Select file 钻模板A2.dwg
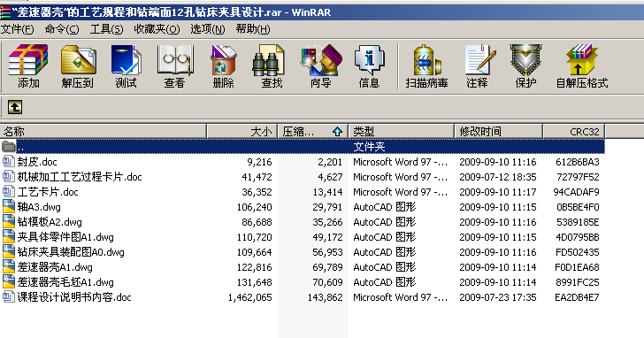644x338 pixels. [x=50, y=222]
